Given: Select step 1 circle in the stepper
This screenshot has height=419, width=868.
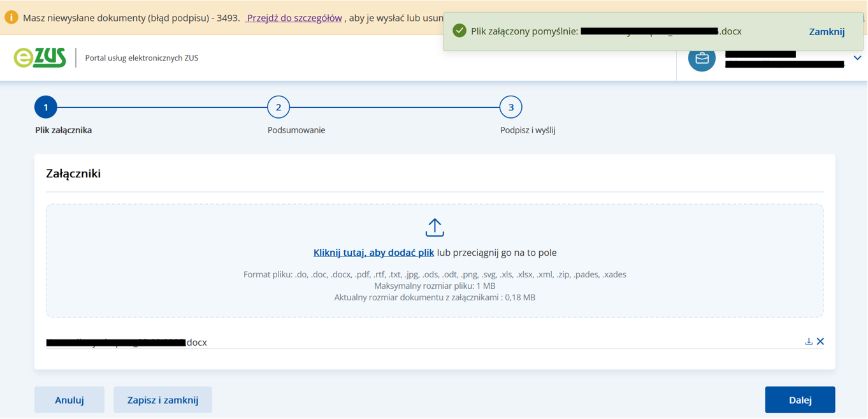Looking at the screenshot, I should (46, 107).
